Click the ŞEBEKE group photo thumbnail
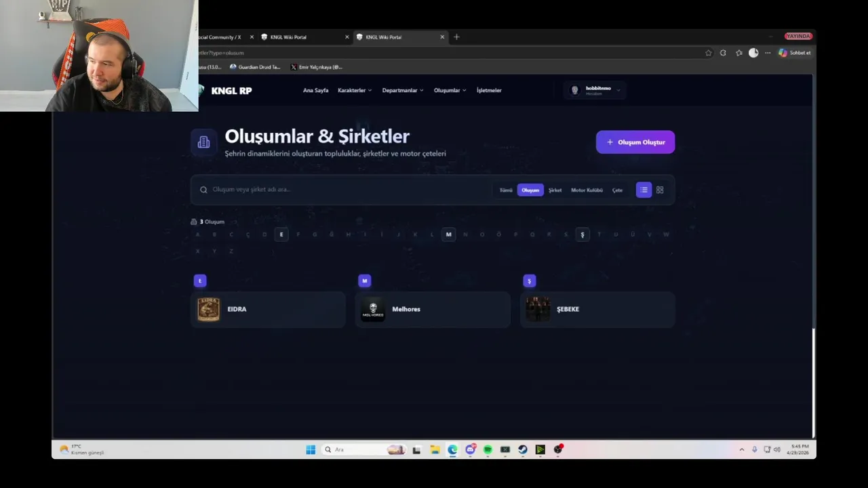 coord(538,309)
